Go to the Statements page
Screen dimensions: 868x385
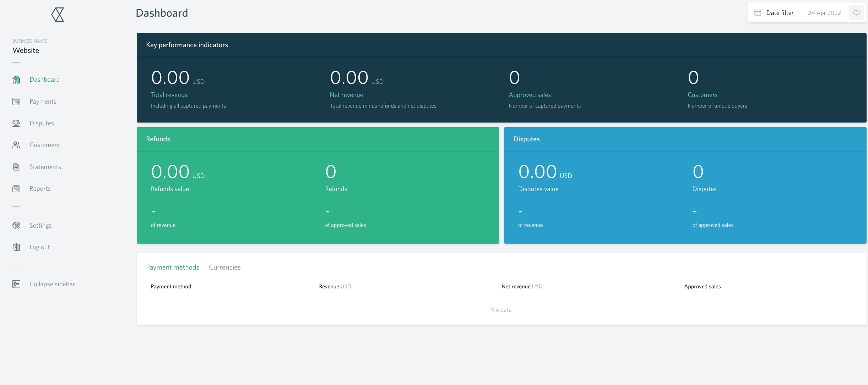[x=45, y=167]
